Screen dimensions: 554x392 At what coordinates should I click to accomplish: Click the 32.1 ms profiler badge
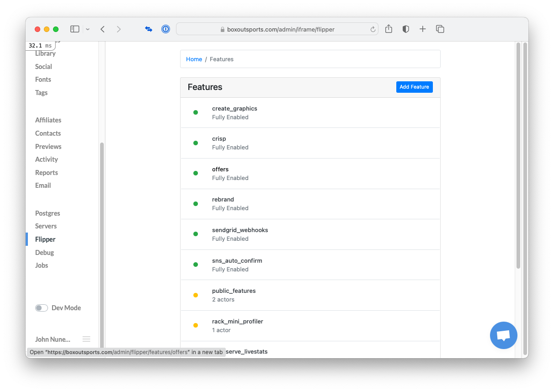pyautogui.click(x=40, y=46)
